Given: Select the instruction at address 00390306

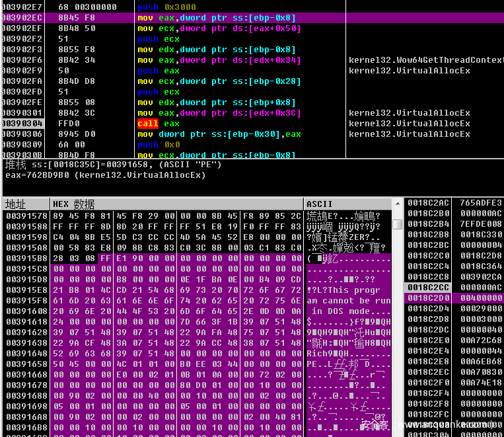Looking at the screenshot, I should (x=219, y=134).
